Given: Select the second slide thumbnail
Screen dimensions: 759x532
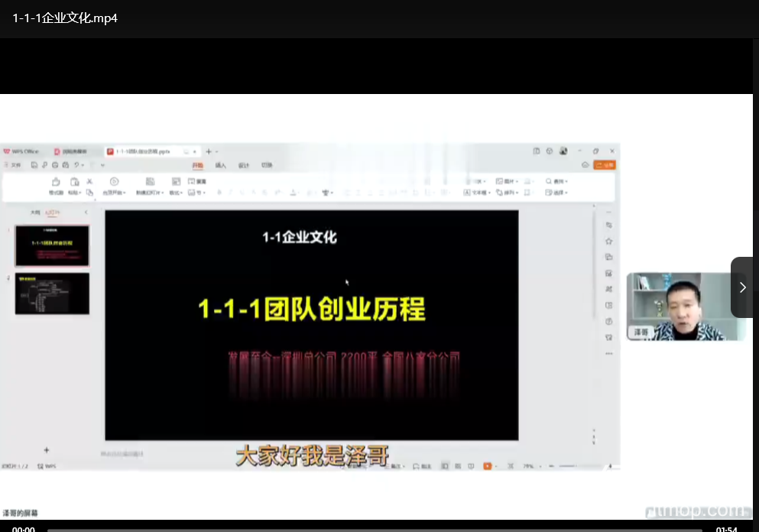Looking at the screenshot, I should 52,294.
